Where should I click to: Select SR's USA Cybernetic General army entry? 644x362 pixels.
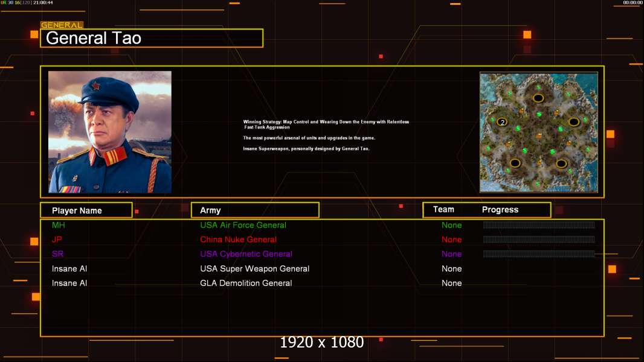246,254
